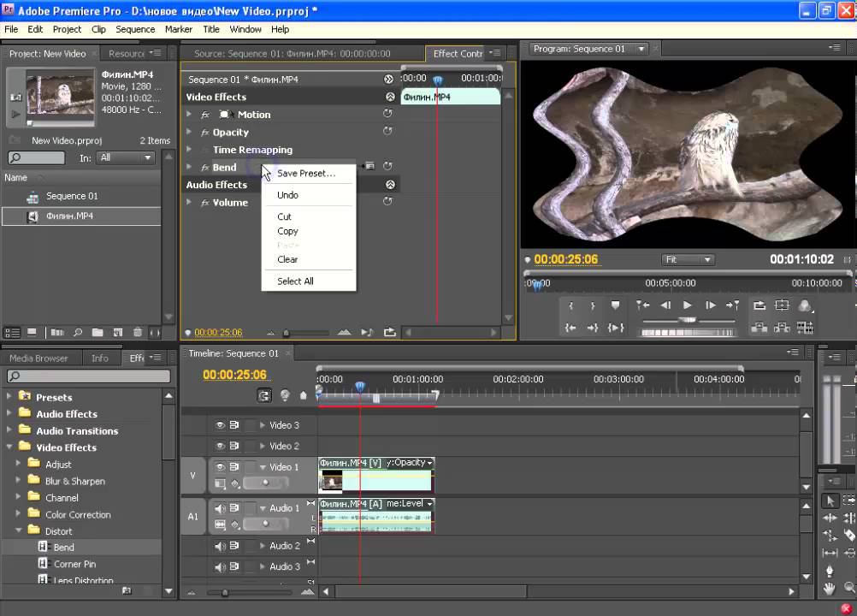Click New Bin folder icon in Project panel
The height and width of the screenshot is (616, 857).
pyautogui.click(x=98, y=332)
